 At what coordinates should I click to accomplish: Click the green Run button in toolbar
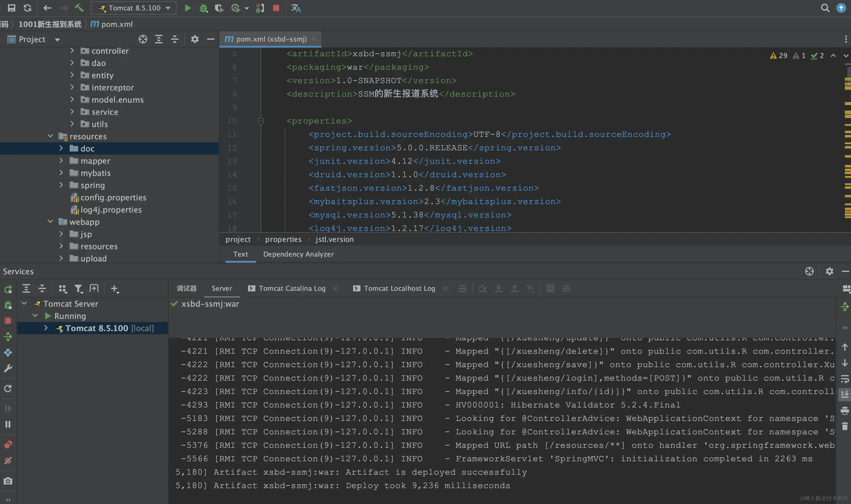188,8
